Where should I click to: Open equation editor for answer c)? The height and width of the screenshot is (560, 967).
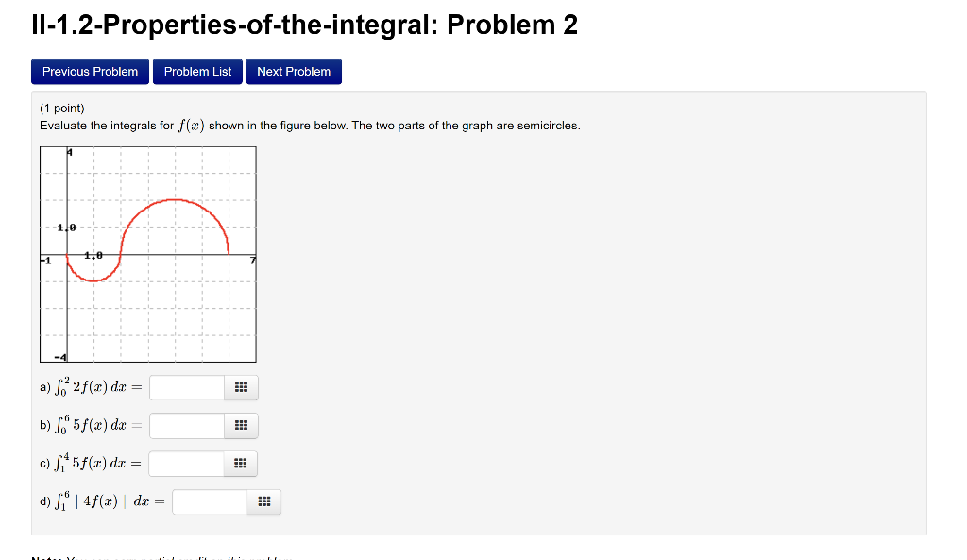coord(241,463)
